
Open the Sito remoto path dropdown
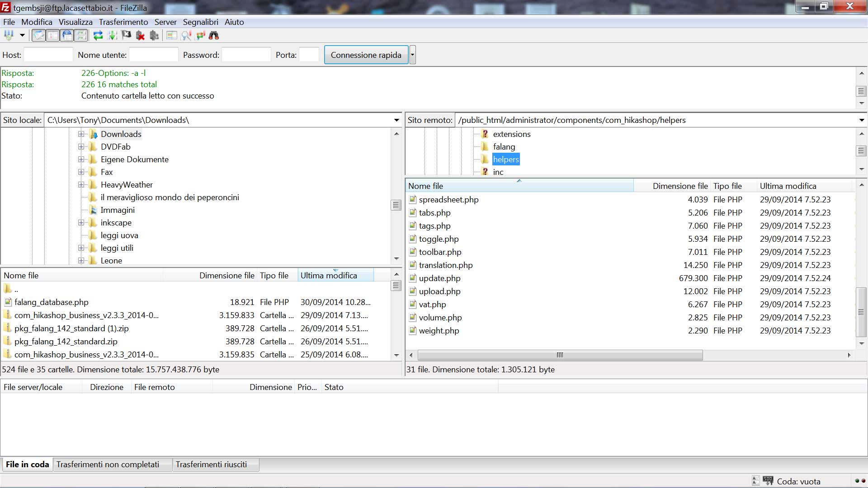pyautogui.click(x=862, y=120)
